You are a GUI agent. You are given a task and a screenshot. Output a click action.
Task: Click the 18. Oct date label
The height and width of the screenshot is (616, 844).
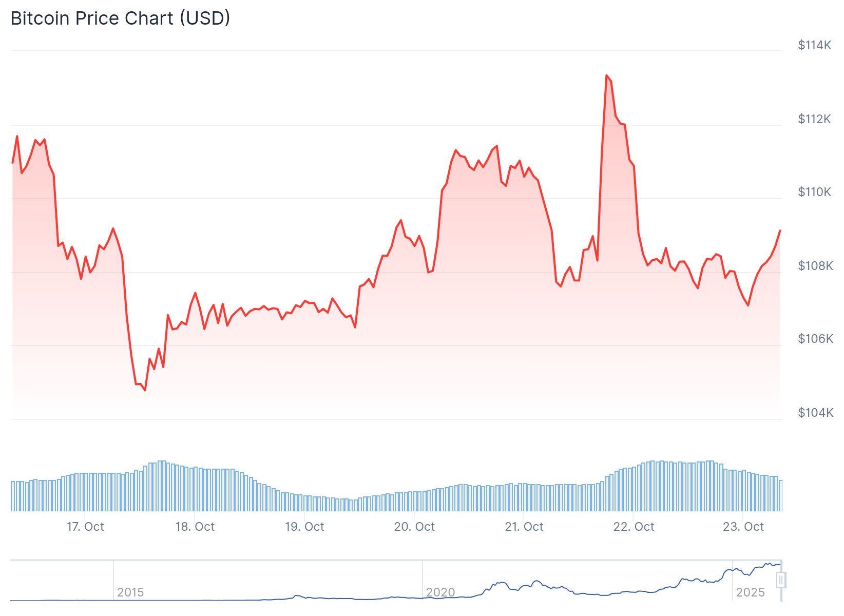tap(195, 527)
